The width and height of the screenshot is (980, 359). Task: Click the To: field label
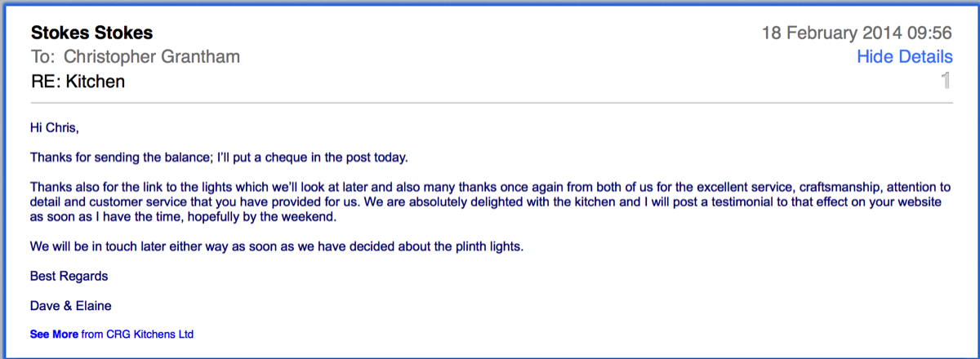[44, 57]
